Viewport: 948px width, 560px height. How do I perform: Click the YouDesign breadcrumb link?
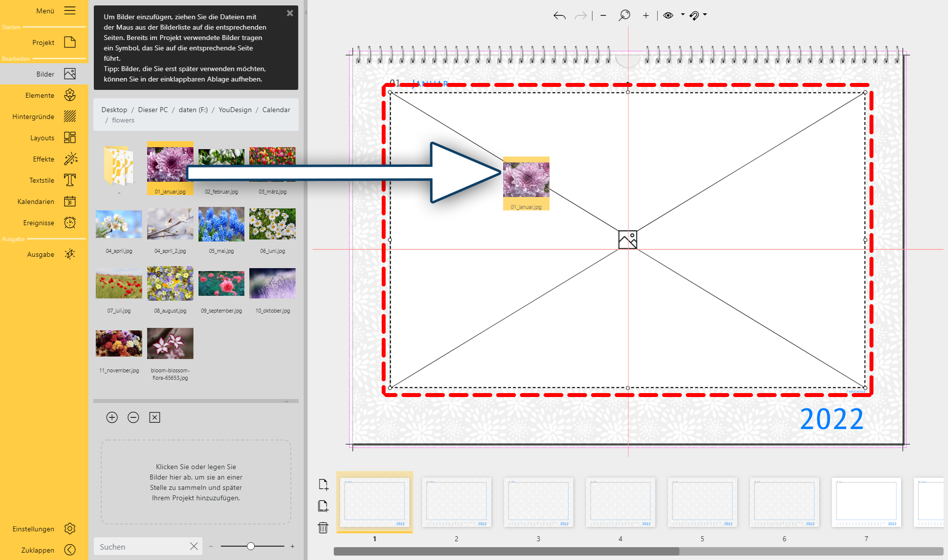tap(235, 110)
